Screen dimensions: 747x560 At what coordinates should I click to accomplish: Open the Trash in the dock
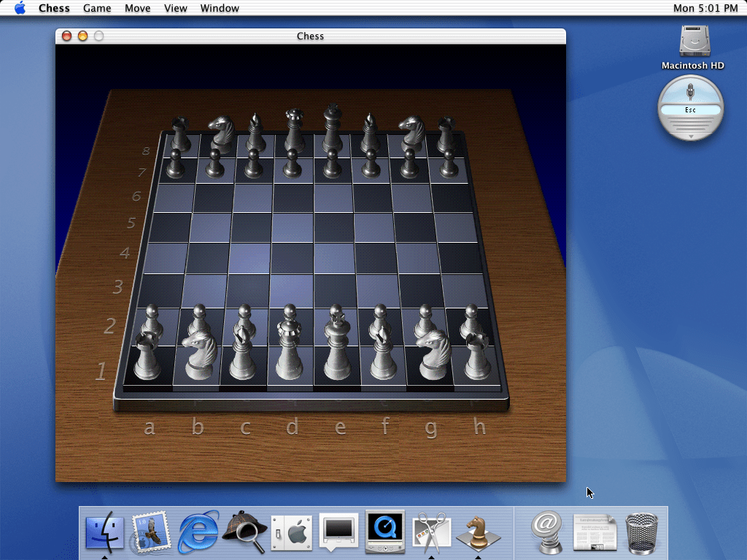click(x=642, y=532)
